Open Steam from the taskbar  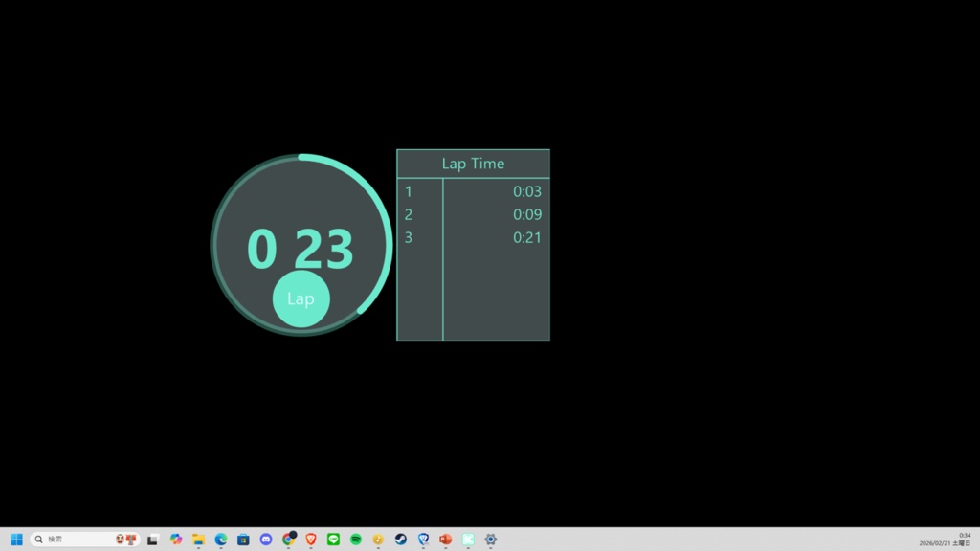tap(400, 539)
